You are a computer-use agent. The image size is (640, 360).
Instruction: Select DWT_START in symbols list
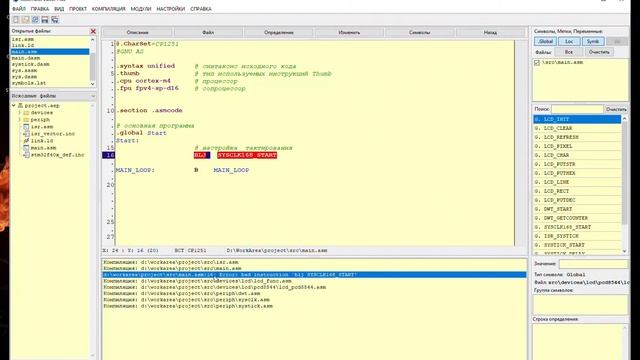coord(577,209)
